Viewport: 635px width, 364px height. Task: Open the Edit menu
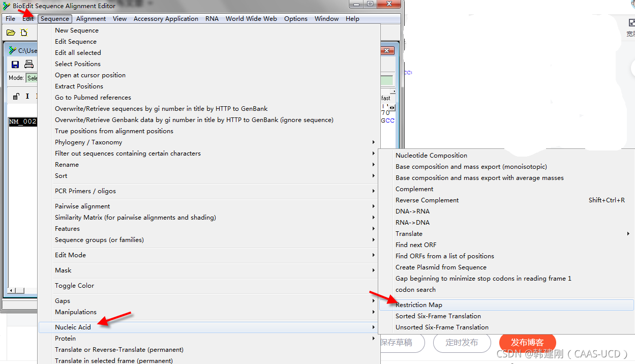(28, 19)
